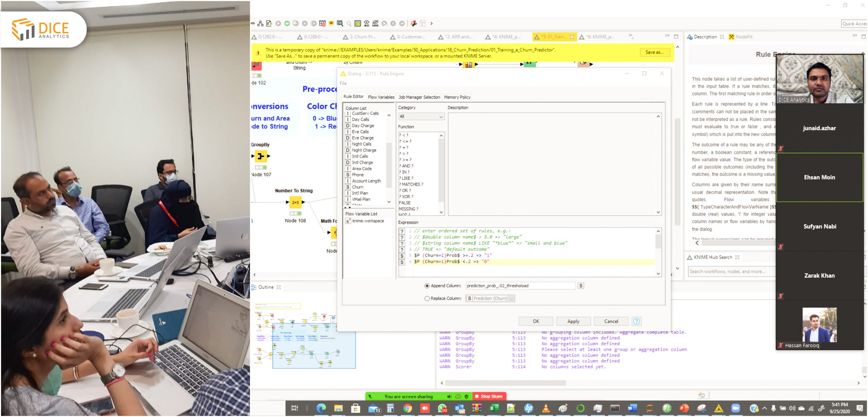Select the Append Column radio button
The image size is (868, 417).
point(427,286)
